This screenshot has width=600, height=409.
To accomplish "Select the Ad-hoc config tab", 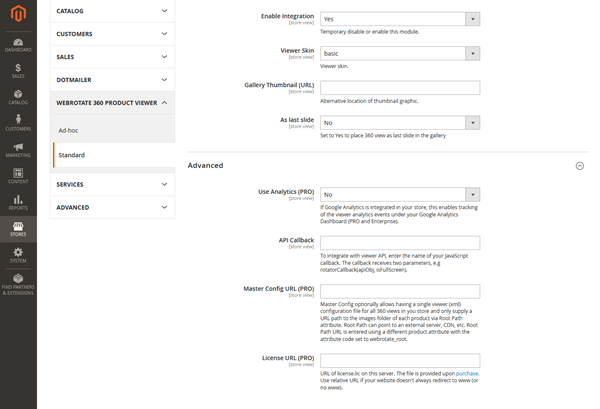I will [68, 130].
